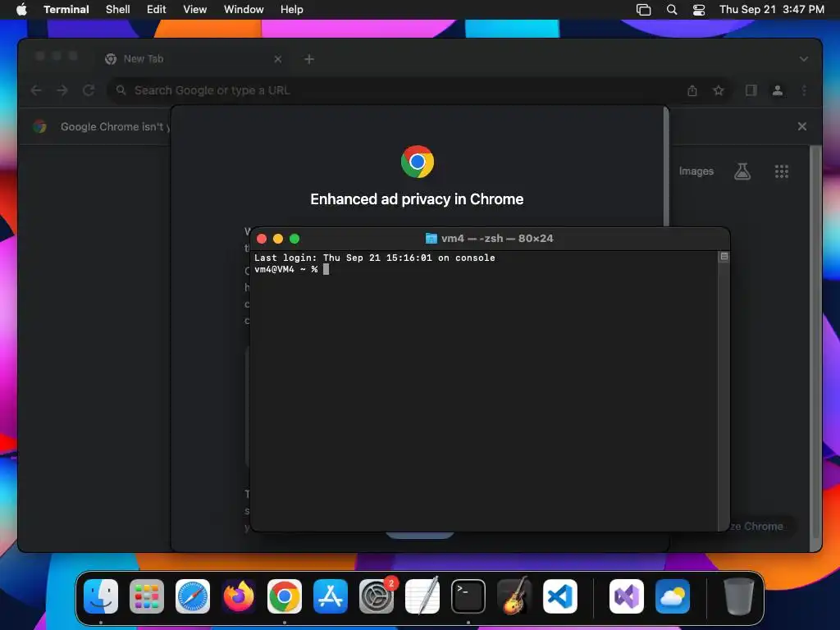Open the Shell menu
Image resolution: width=840 pixels, height=630 pixels.
pyautogui.click(x=118, y=9)
